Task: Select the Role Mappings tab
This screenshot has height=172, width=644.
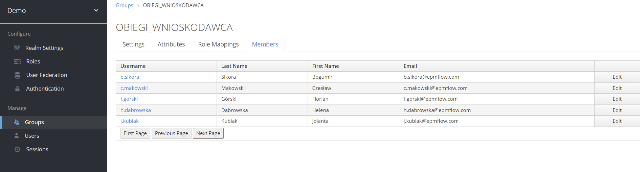Action: click(x=218, y=44)
